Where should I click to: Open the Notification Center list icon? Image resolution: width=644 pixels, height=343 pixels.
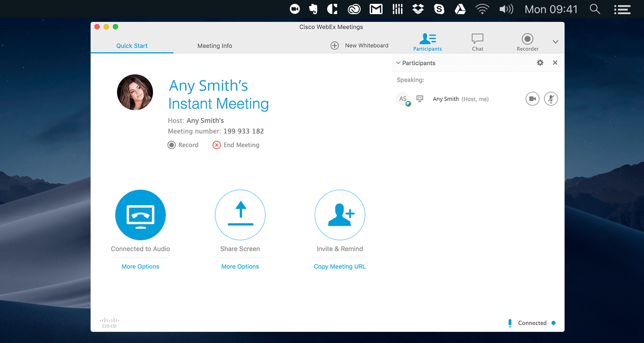621,9
